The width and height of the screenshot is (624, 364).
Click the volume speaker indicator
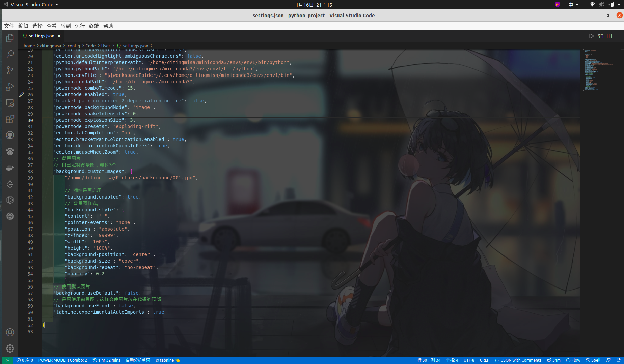(x=602, y=5)
